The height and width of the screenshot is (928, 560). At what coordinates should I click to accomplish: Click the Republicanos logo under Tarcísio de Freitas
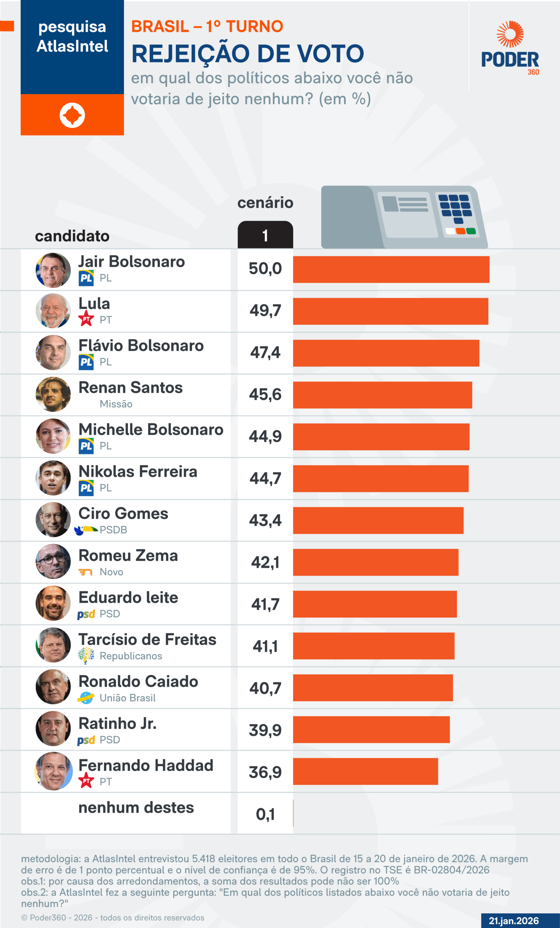click(86, 655)
